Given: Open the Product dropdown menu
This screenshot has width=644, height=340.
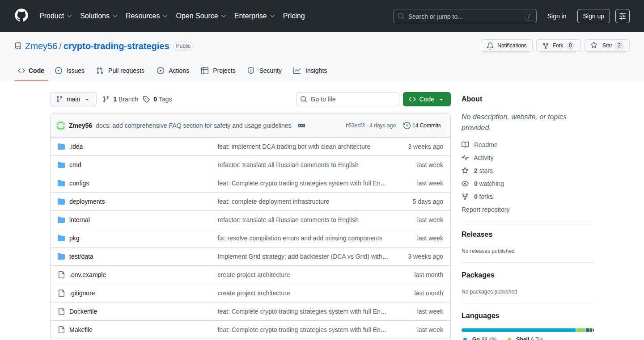Looking at the screenshot, I should coord(55,16).
